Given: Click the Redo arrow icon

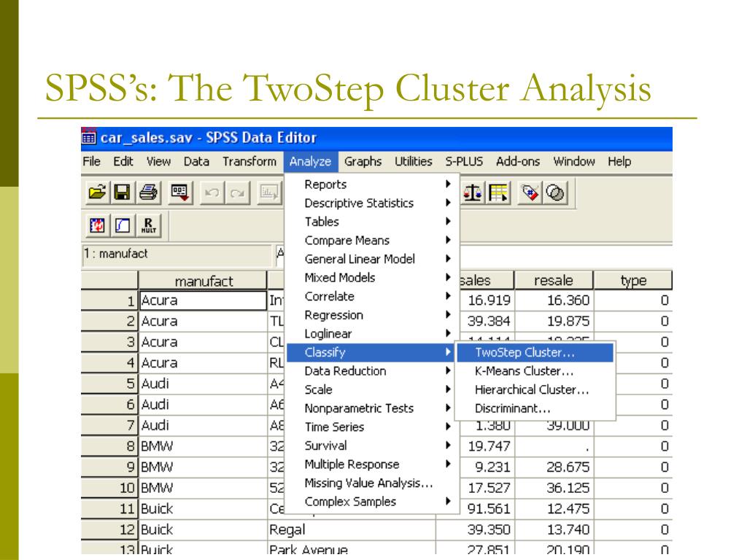Looking at the screenshot, I should 237,192.
